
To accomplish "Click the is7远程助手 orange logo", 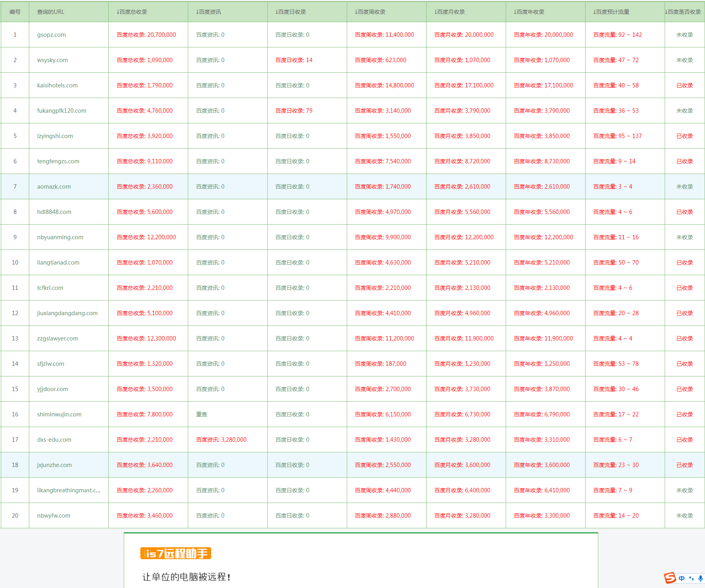I will tap(176, 553).
